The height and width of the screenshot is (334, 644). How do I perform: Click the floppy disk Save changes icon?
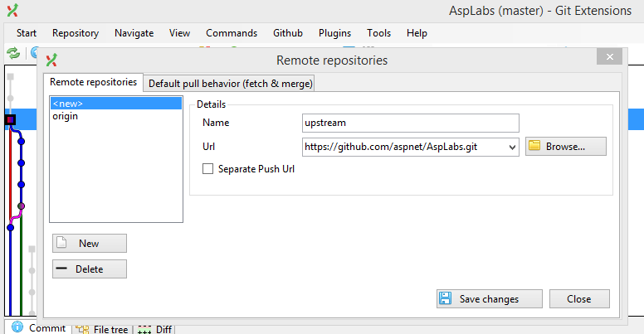pos(445,298)
